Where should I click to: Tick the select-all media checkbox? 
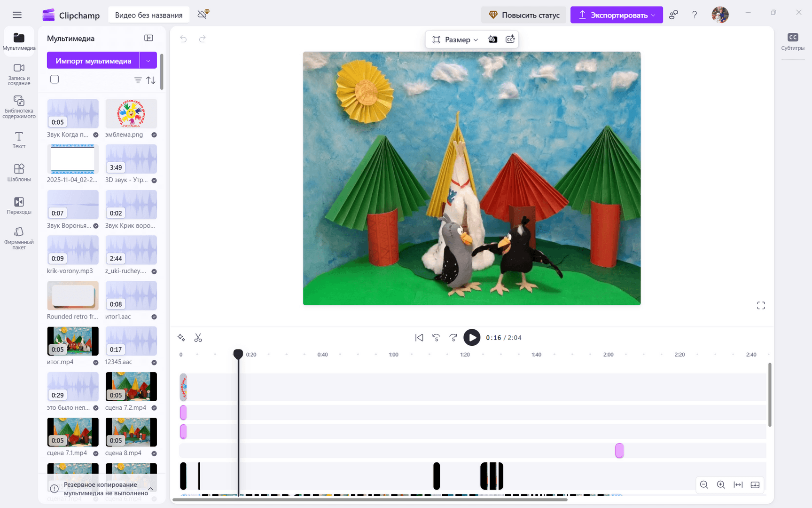point(55,79)
